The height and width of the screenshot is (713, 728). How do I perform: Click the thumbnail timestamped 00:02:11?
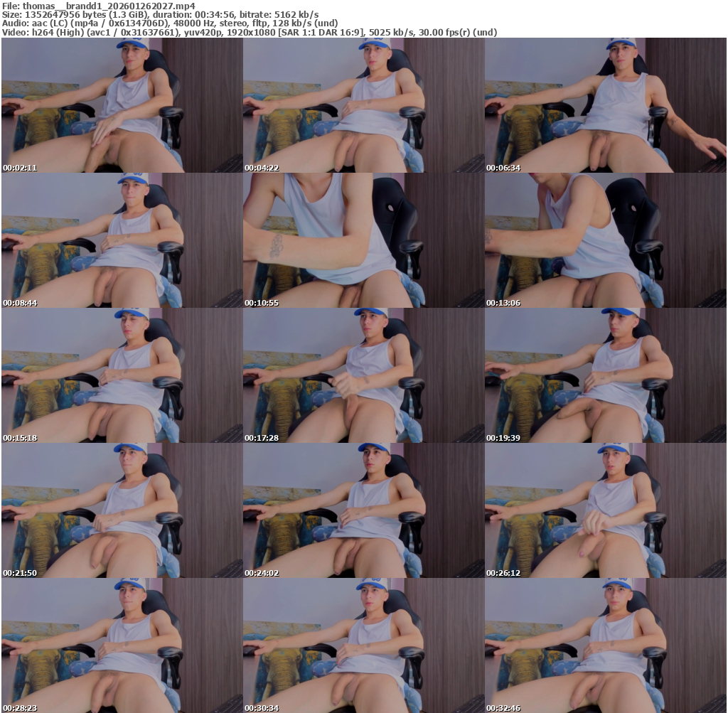(122, 105)
